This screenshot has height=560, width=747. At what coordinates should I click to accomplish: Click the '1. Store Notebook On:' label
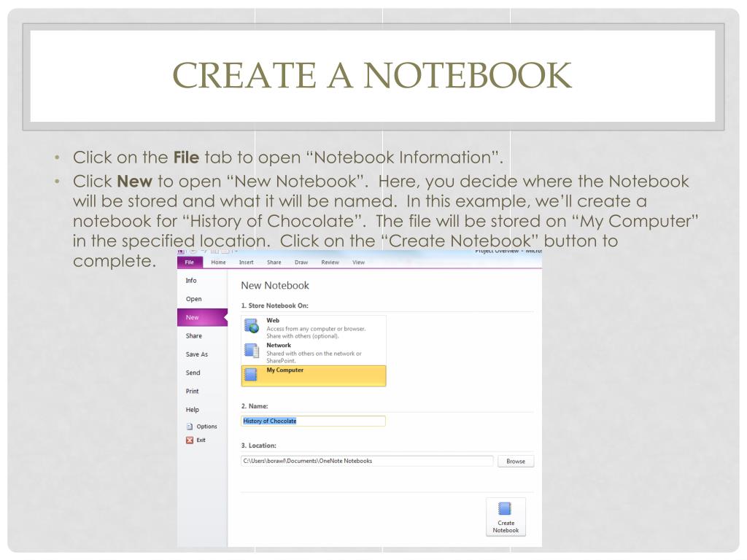pos(274,306)
